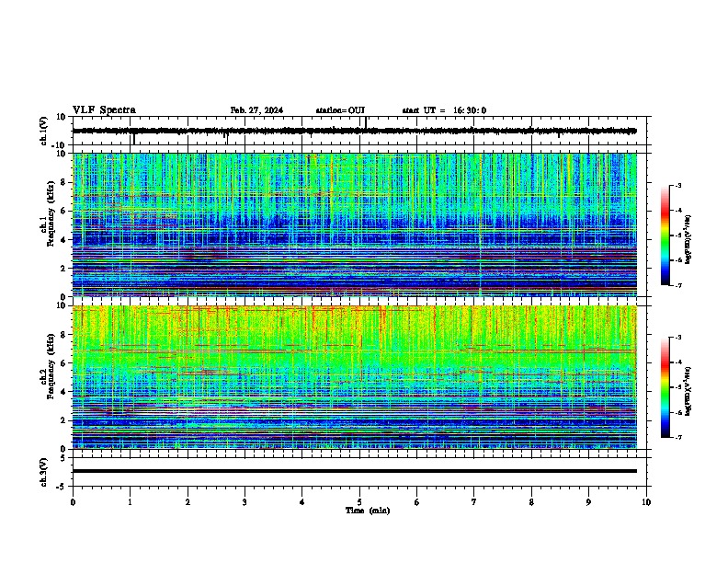Click the "start UT = 16:30:0" text
The image size is (728, 563).
(x=444, y=110)
